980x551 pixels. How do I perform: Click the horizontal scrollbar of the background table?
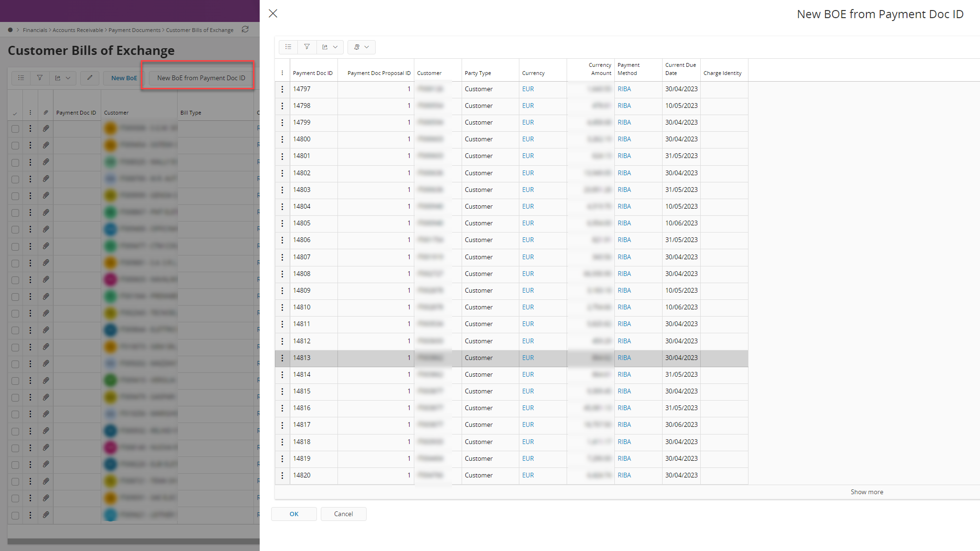coord(134,541)
